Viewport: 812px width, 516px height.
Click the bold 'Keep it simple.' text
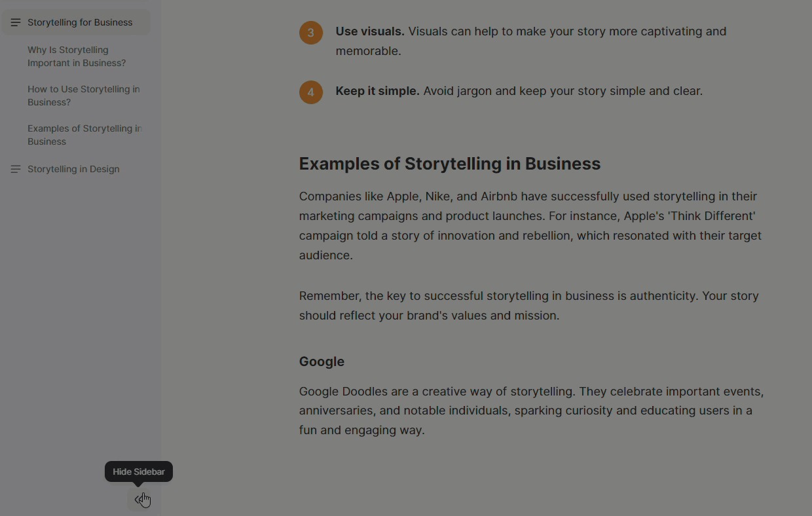[377, 91]
